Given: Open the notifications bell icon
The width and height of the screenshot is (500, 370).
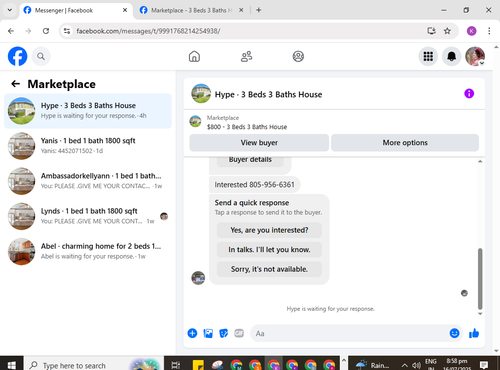Looking at the screenshot, I should click(x=451, y=56).
